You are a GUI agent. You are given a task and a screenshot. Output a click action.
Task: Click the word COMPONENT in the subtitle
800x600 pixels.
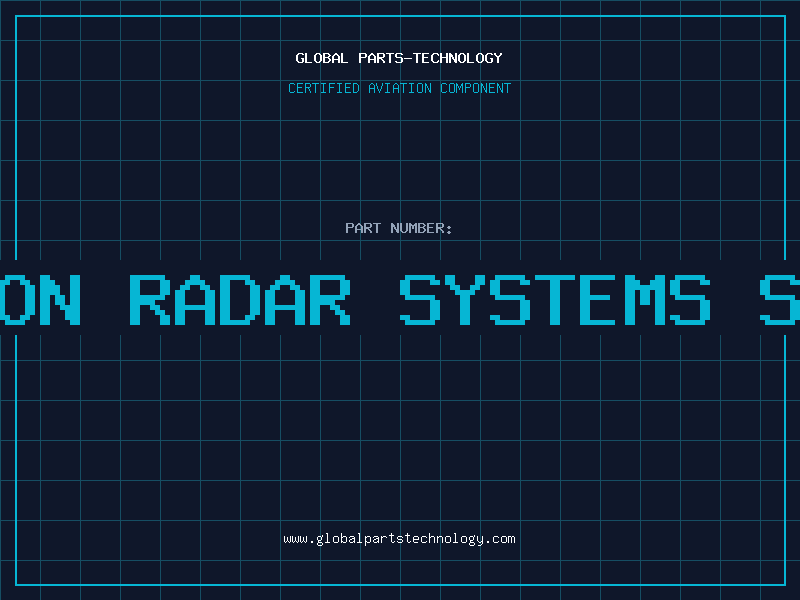pyautogui.click(x=476, y=88)
